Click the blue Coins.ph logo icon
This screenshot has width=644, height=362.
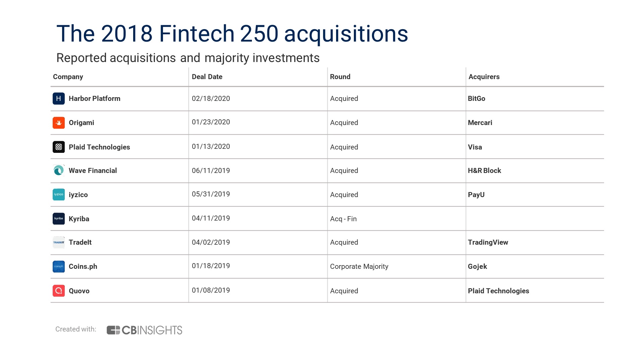tap(59, 266)
